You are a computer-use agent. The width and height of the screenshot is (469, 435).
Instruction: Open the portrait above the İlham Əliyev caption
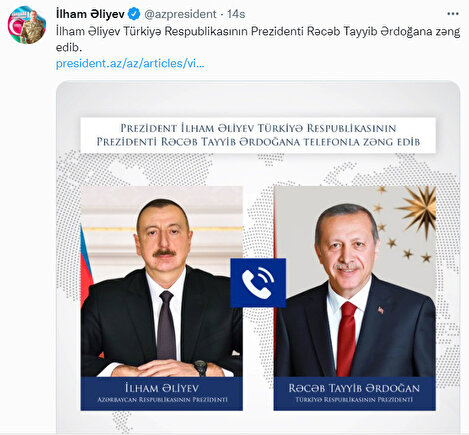click(x=162, y=282)
